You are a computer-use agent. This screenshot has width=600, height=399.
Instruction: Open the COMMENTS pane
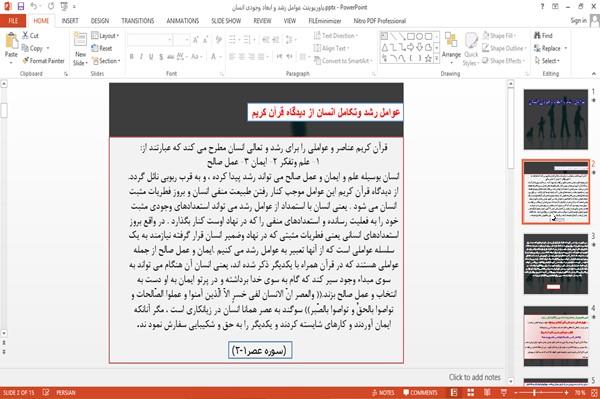pos(420,392)
